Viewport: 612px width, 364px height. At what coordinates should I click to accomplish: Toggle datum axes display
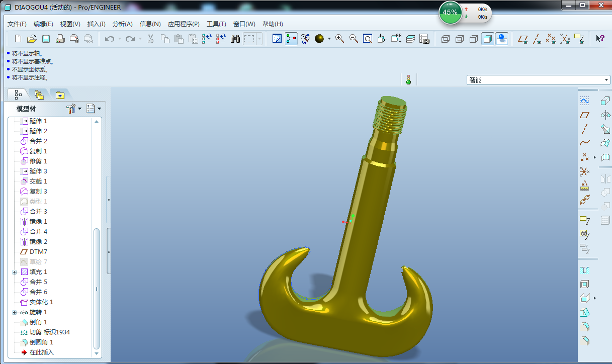pos(537,39)
